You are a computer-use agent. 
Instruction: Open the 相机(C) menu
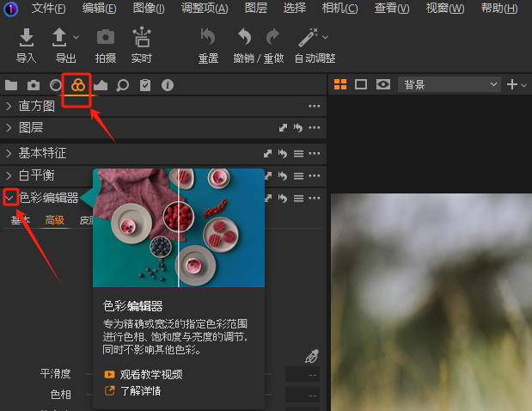[339, 8]
